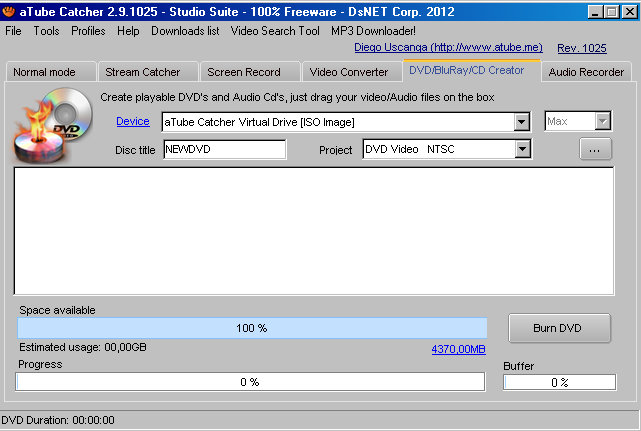Viewport: 641px width, 431px height.
Task: Click the aTube Catcher title bar icon
Action: click(x=9, y=10)
